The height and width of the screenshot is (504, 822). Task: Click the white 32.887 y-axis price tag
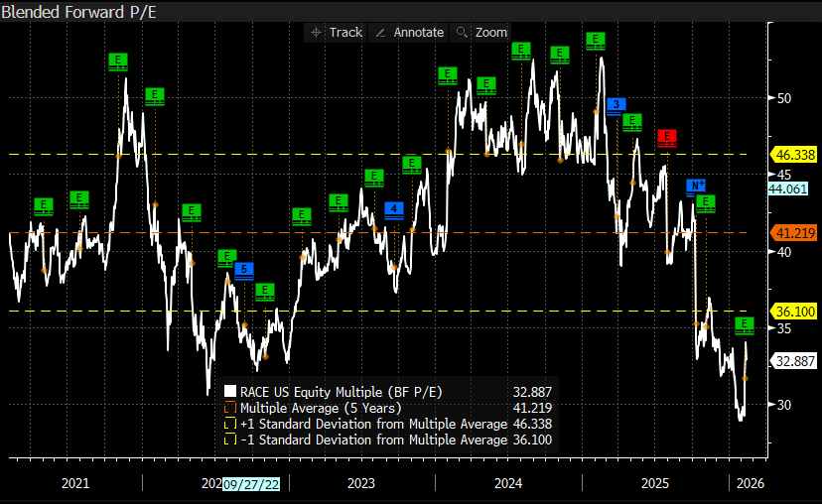(794, 361)
